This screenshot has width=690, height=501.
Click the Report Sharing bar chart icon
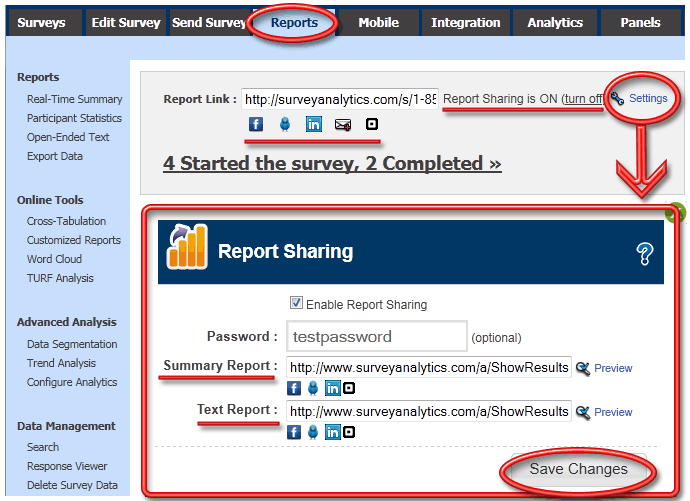(x=187, y=247)
